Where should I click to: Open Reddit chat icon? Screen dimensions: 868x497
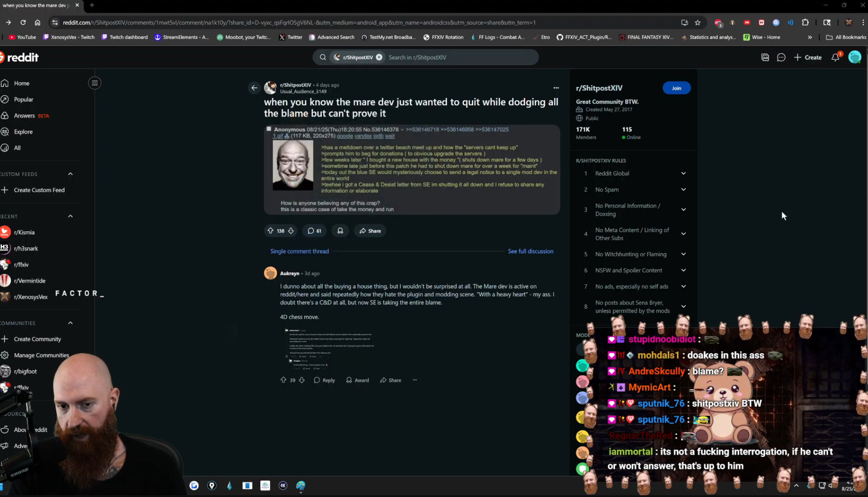coord(781,57)
